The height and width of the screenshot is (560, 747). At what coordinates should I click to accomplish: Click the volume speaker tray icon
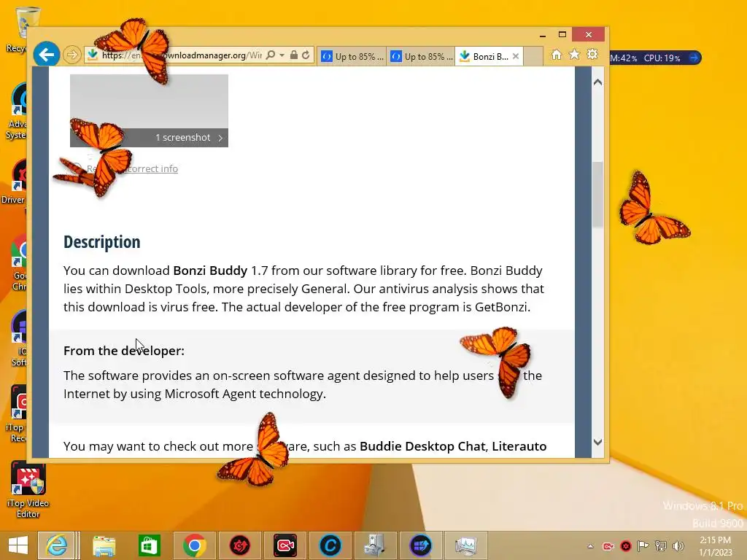click(x=678, y=546)
